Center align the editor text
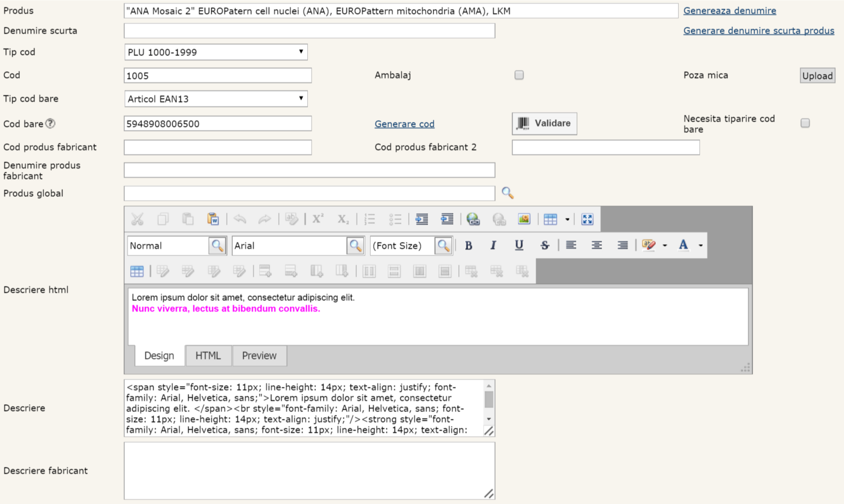The height and width of the screenshot is (504, 844). pyautogui.click(x=596, y=245)
